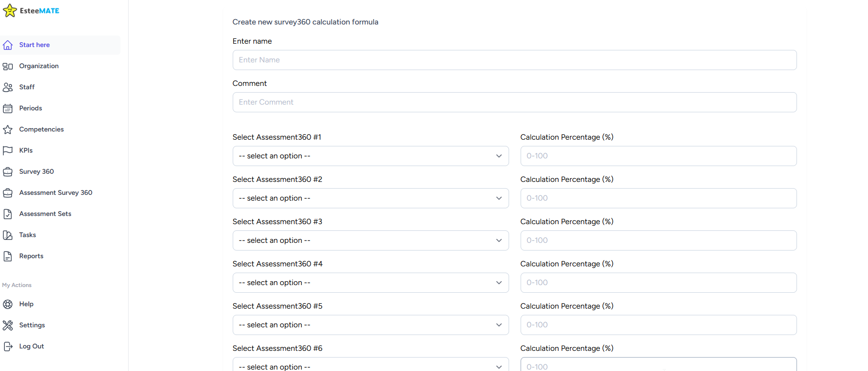
Task: Open the Select Assessment360 #5 dropdown
Action: tap(370, 325)
